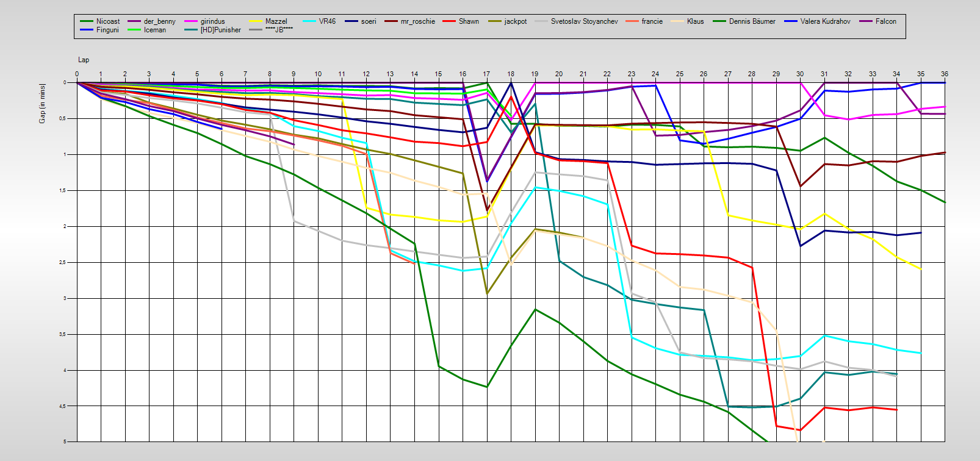Screen dimensions: 980x461
Task: Select the Falcon legend entry
Action: tap(885, 21)
